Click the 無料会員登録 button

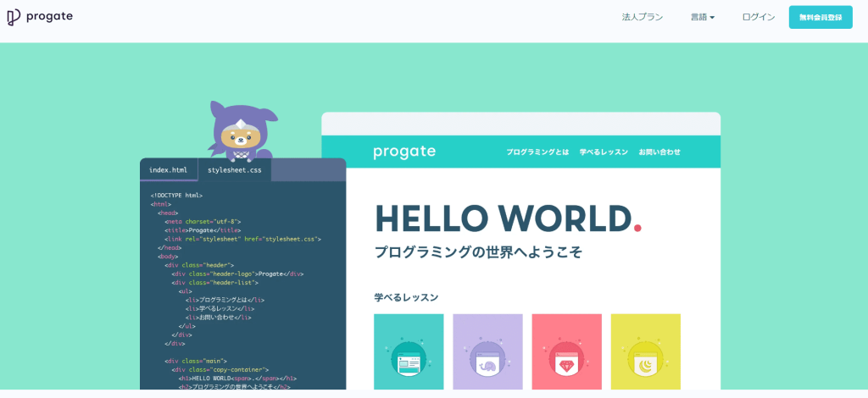(x=821, y=17)
